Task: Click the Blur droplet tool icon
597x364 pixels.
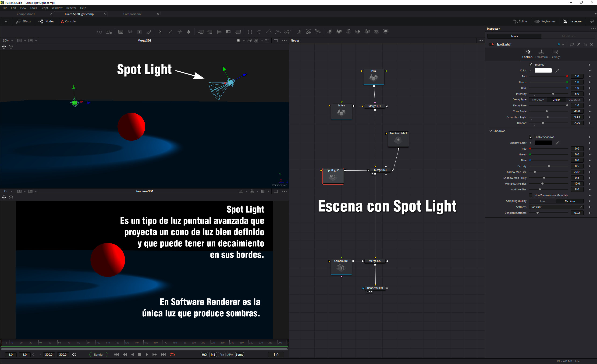Action: (189, 32)
